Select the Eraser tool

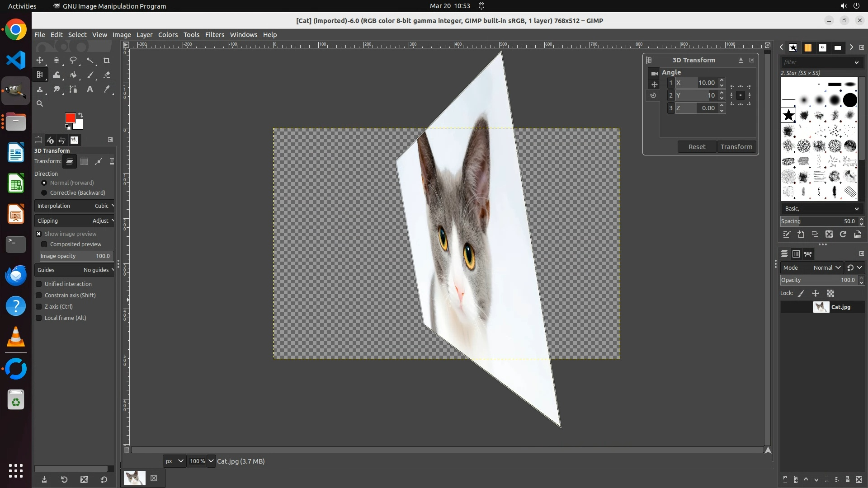(107, 75)
